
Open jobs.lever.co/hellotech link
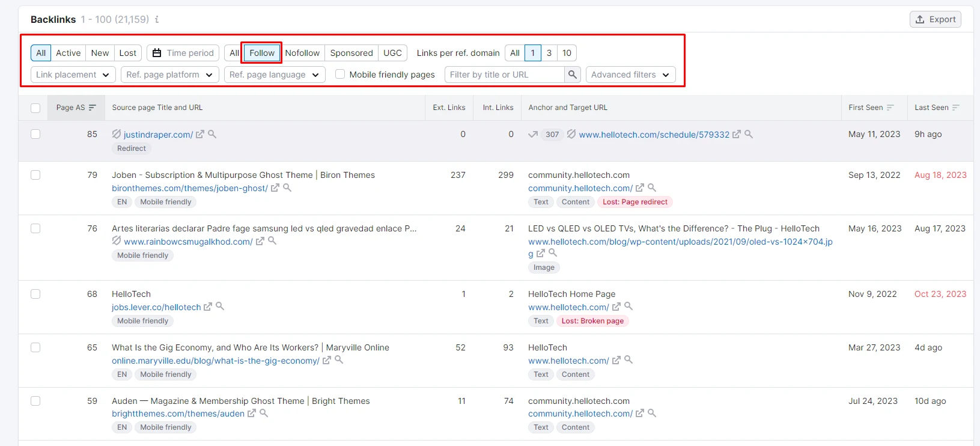pyautogui.click(x=156, y=307)
